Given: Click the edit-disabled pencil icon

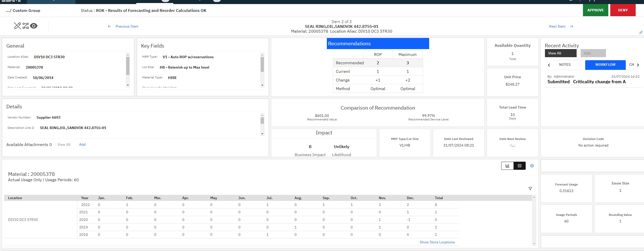Looking at the screenshot, I should 17,26.
